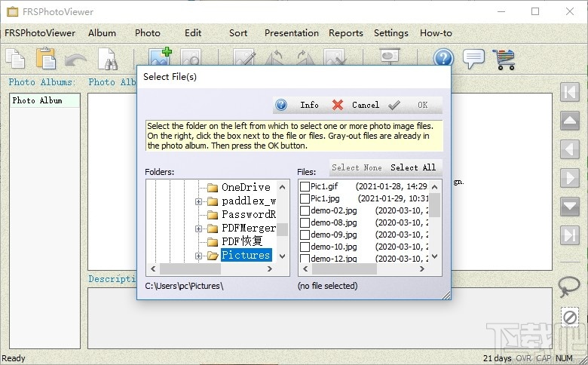Click the Rotate Left toolbar icon

[274, 58]
